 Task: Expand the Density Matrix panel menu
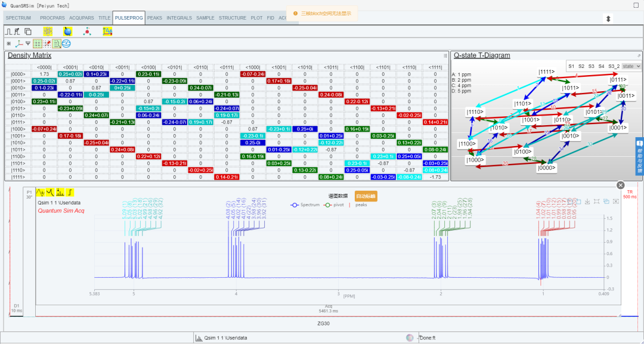point(445,55)
